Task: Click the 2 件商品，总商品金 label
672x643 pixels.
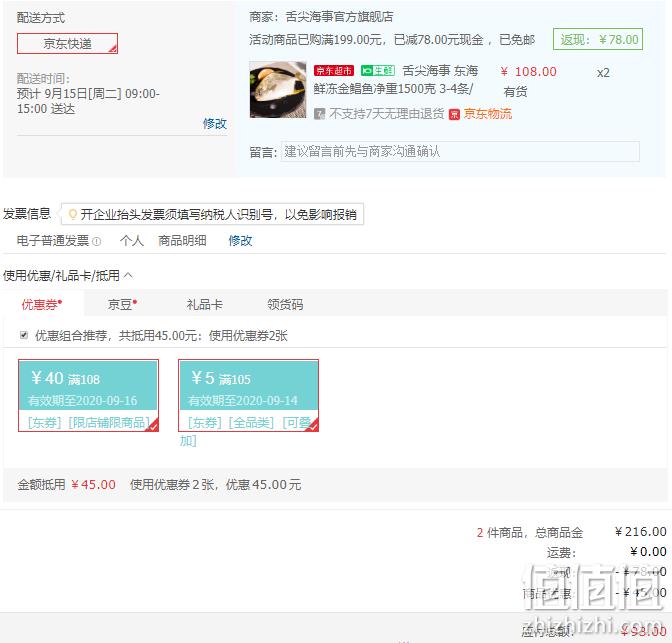Action: (x=530, y=532)
